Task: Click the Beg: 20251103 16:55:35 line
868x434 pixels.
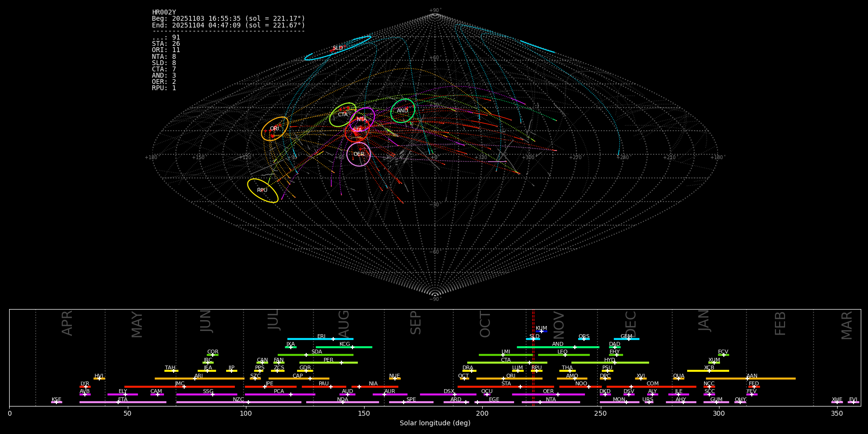Action: coord(229,19)
